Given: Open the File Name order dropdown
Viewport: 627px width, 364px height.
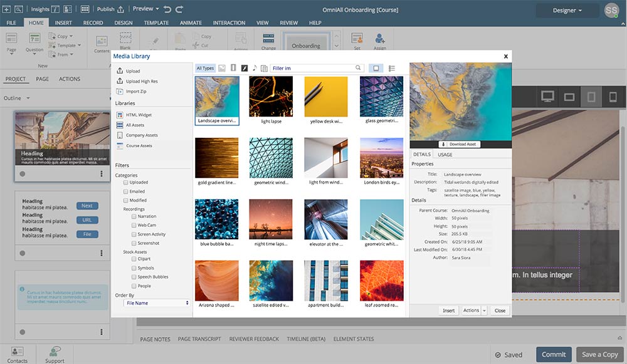Looking at the screenshot, I should click(155, 303).
